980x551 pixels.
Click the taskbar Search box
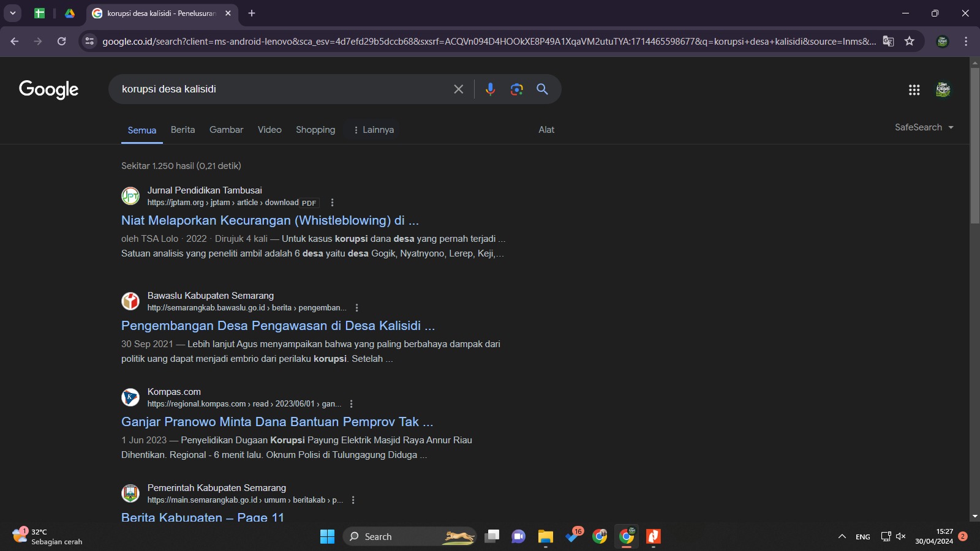tap(410, 536)
